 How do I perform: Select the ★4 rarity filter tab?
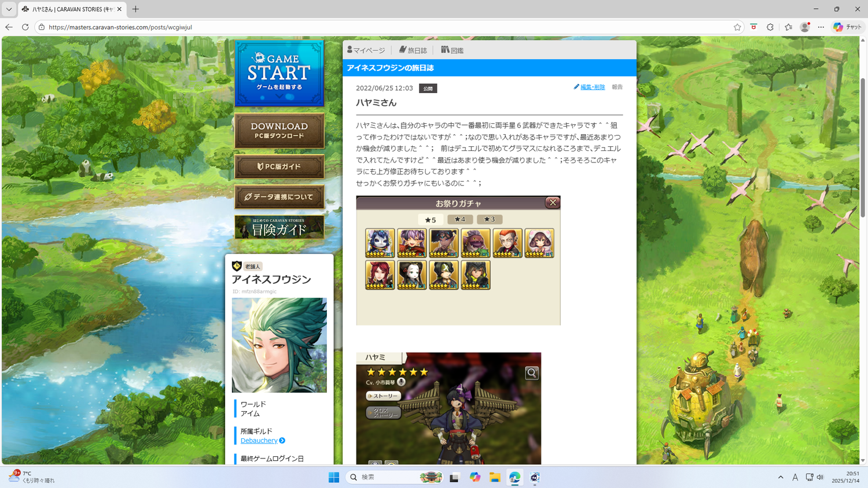[460, 219]
